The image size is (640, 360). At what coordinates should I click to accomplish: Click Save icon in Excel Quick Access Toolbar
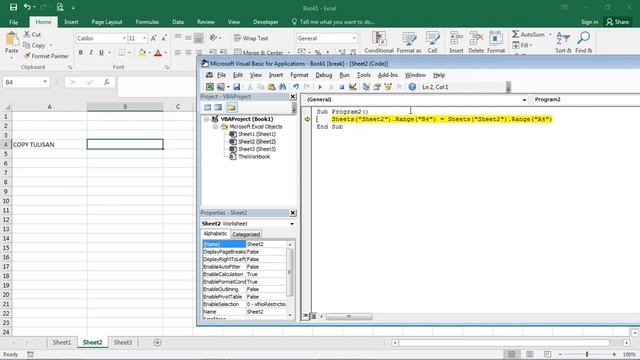point(13,7)
